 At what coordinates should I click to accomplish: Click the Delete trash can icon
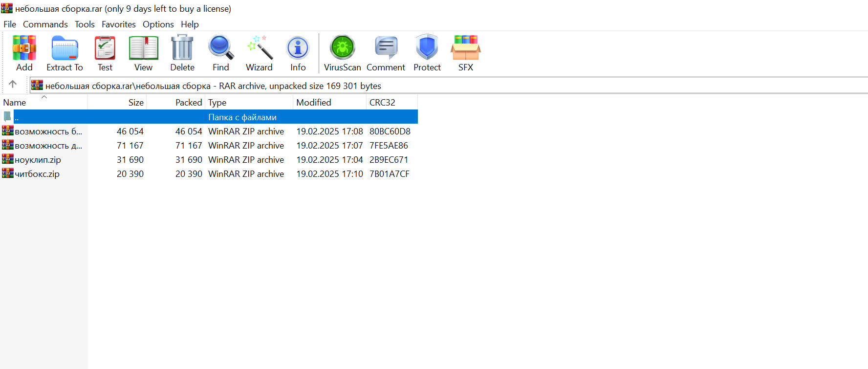182,47
